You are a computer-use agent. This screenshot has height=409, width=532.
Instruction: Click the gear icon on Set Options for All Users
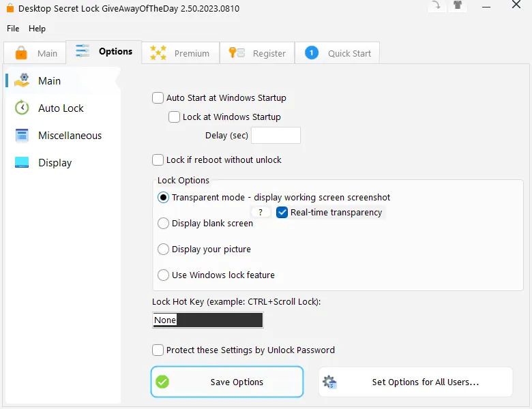pos(329,382)
